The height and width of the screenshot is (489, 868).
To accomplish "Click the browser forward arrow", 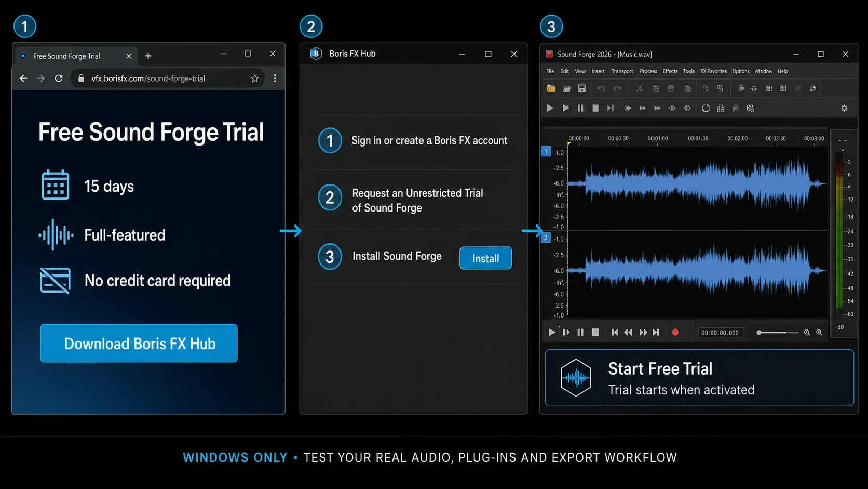I will [41, 78].
